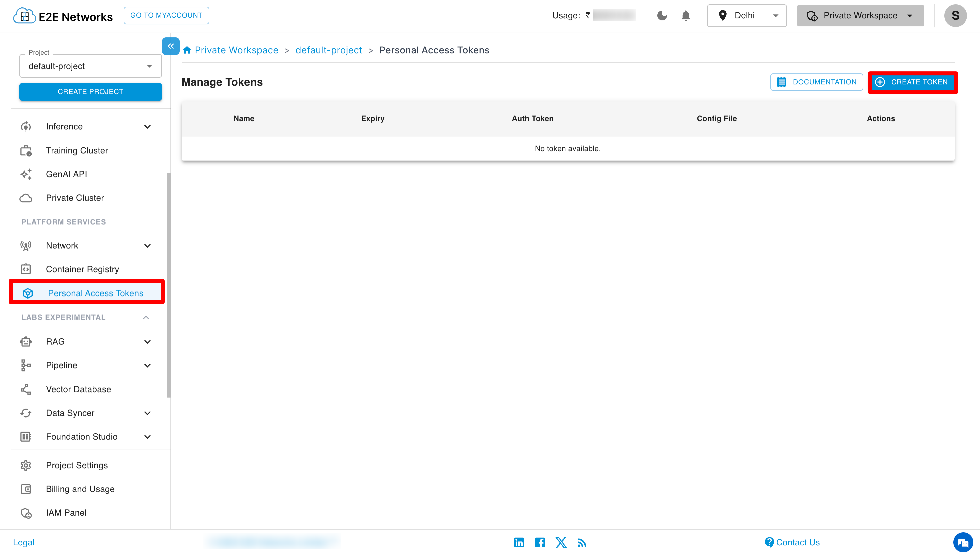Select Vector Database menu item

(x=78, y=389)
